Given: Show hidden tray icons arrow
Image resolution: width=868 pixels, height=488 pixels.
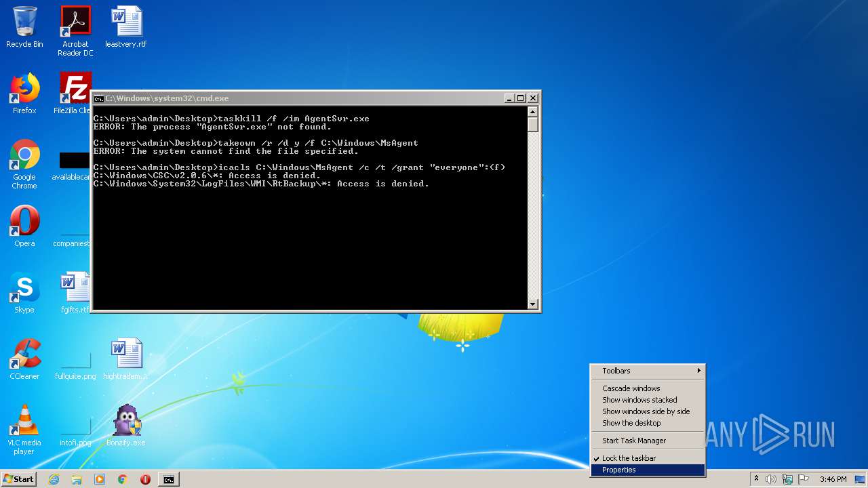Looking at the screenshot, I should (x=756, y=479).
